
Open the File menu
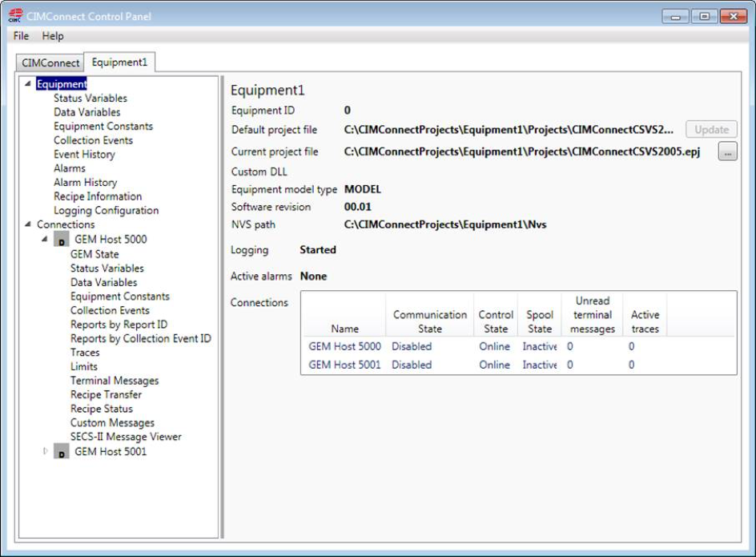21,36
